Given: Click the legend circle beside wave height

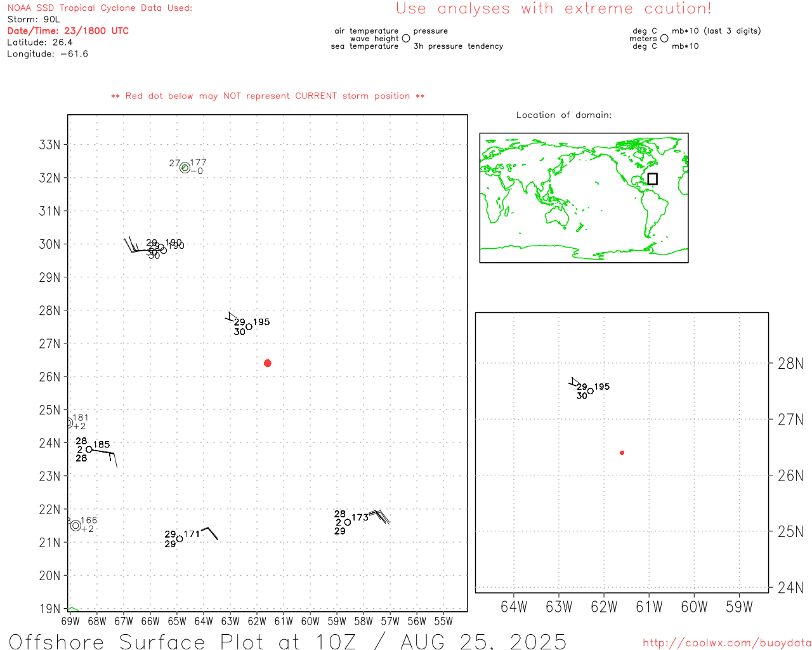Looking at the screenshot, I should click(x=406, y=38).
